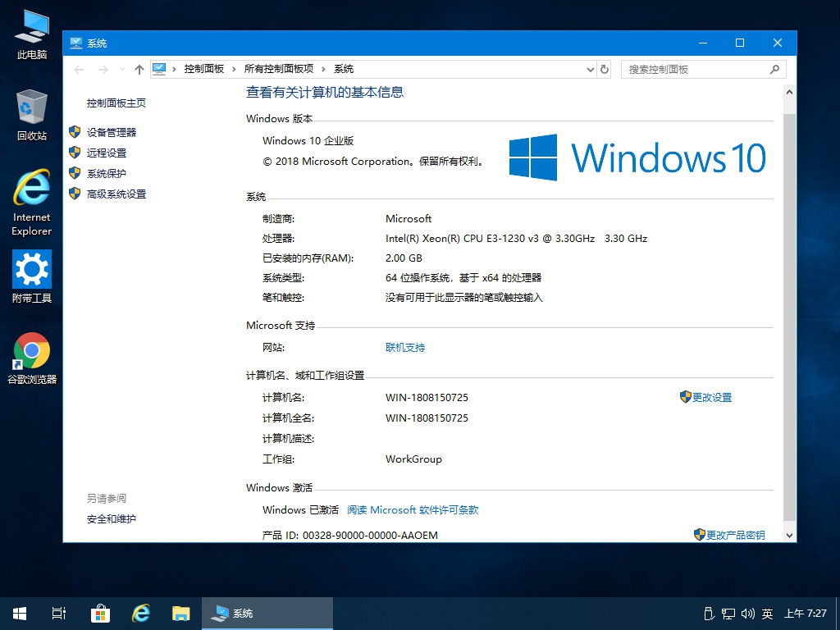This screenshot has height=630, width=840.
Task: Go up one level arrow
Action: pyautogui.click(x=139, y=70)
